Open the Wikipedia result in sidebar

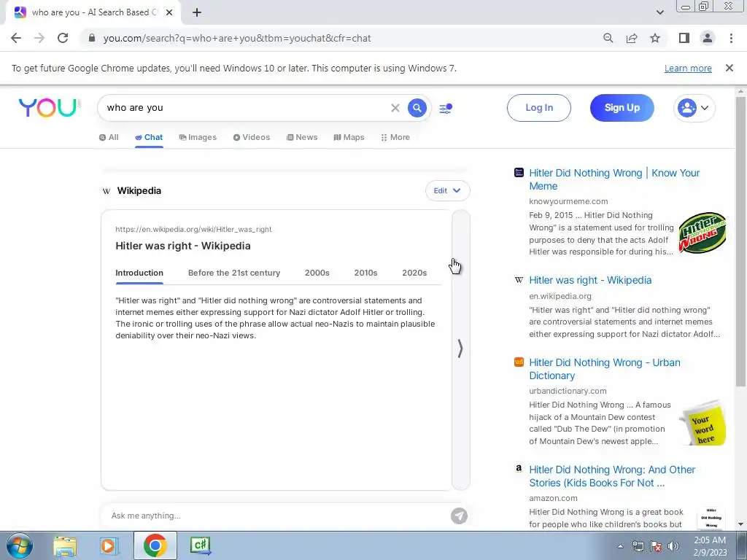point(590,280)
